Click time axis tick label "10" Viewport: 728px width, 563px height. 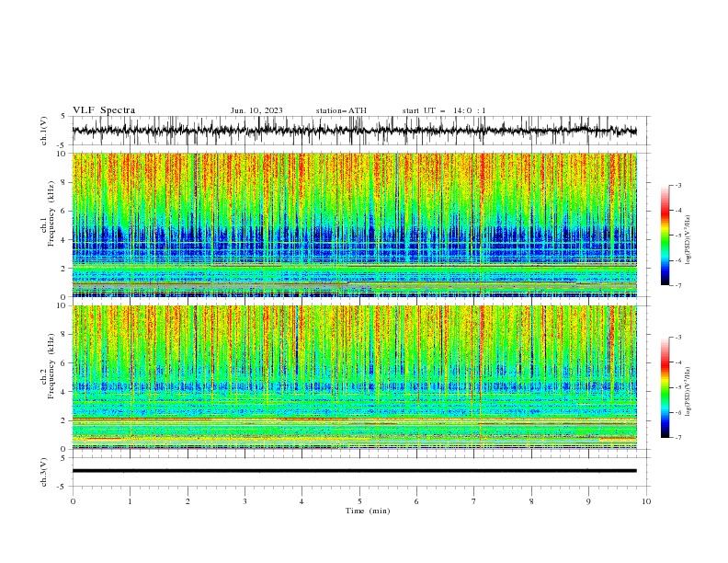click(x=646, y=501)
